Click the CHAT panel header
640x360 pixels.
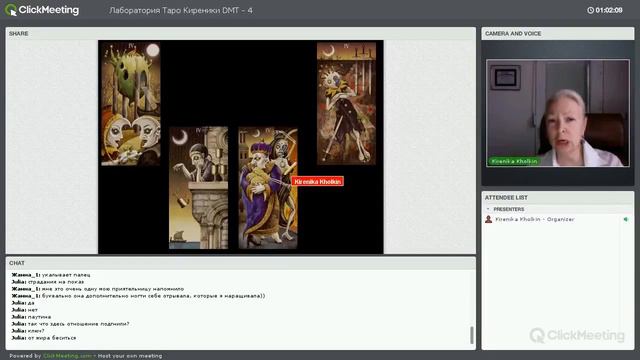241,263
